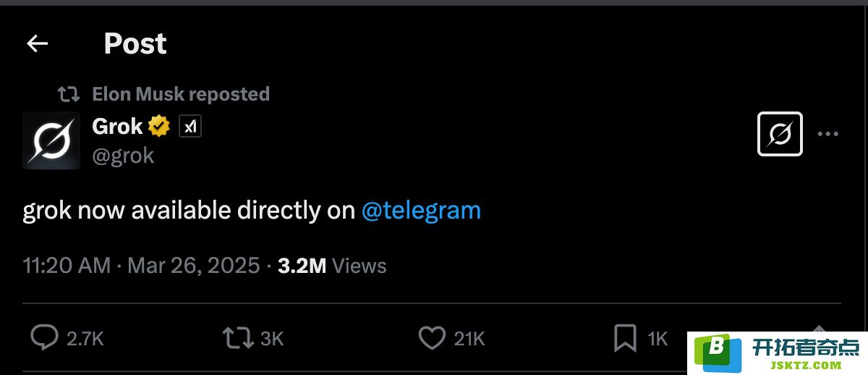Click the xAI affiliation badge
868x375 pixels.
190,127
